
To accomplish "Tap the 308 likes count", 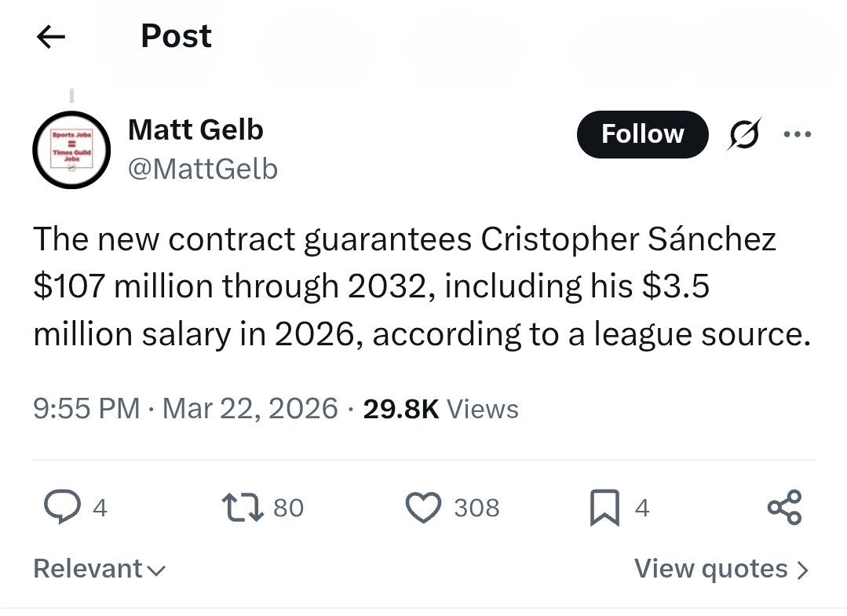I will 476,508.
